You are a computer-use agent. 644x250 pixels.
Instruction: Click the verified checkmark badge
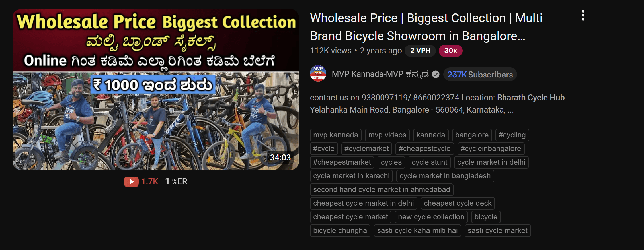[x=436, y=74]
